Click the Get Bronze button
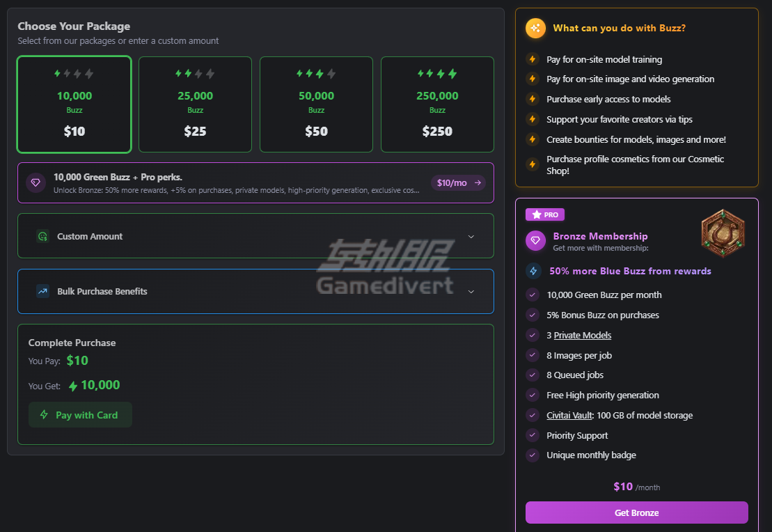772x532 pixels. (637, 513)
